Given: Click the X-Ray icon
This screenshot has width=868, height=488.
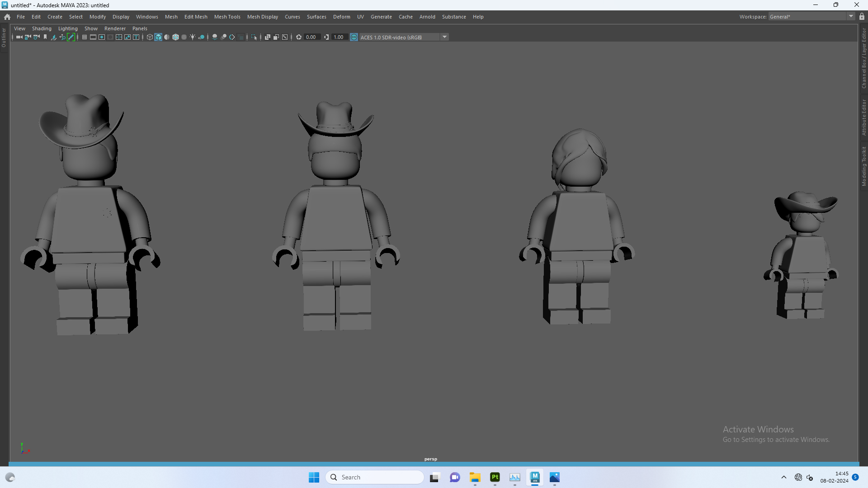Looking at the screenshot, I should tap(268, 37).
